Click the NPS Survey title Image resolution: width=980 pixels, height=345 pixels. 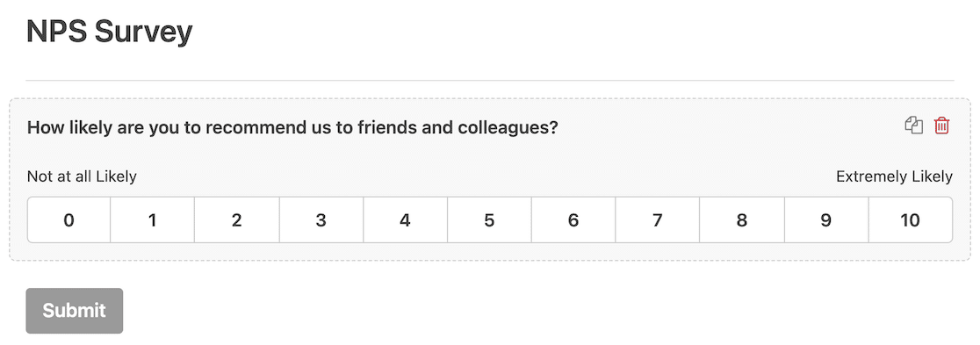click(110, 32)
